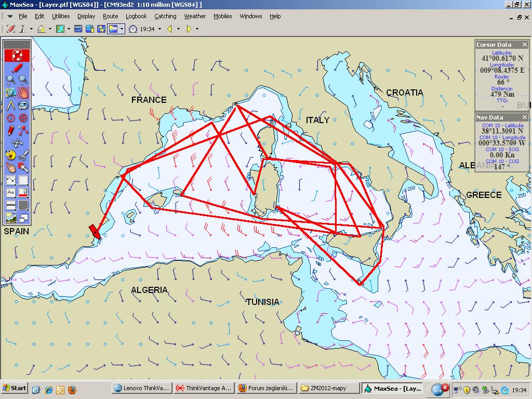This screenshot has width=532, height=399.
Task: Select the red crosshair target tool
Action: [23, 118]
